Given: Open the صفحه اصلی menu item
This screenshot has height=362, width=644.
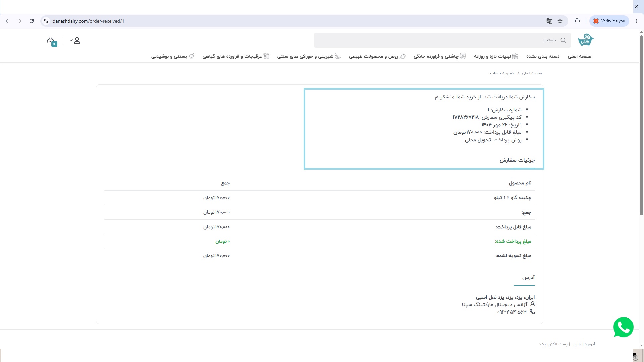Looking at the screenshot, I should [579, 56].
